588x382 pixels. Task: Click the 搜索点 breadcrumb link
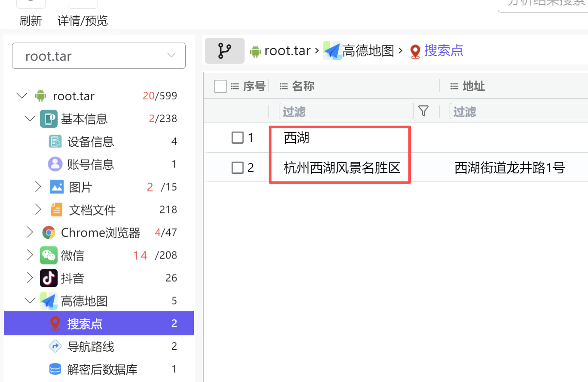[444, 51]
